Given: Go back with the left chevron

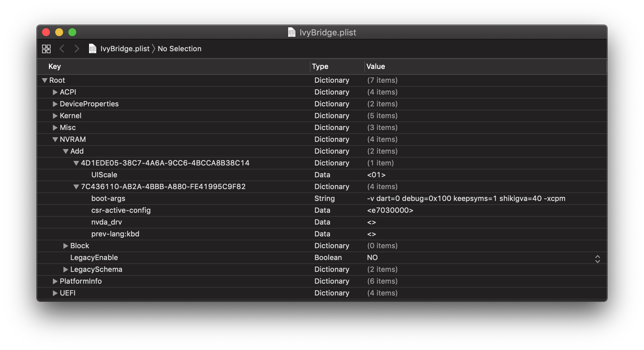Looking at the screenshot, I should coord(62,49).
